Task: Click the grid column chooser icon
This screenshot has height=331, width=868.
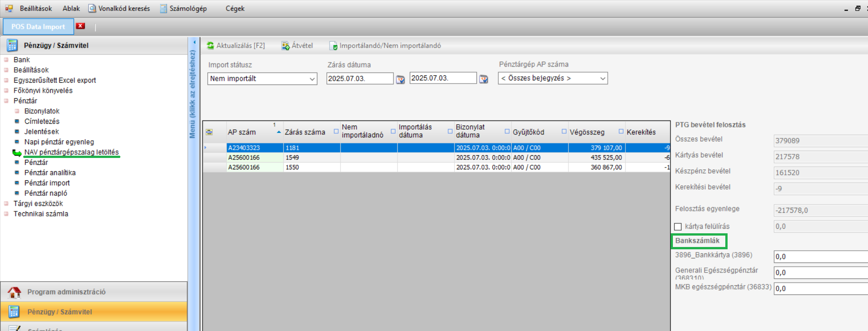Action: point(209,132)
